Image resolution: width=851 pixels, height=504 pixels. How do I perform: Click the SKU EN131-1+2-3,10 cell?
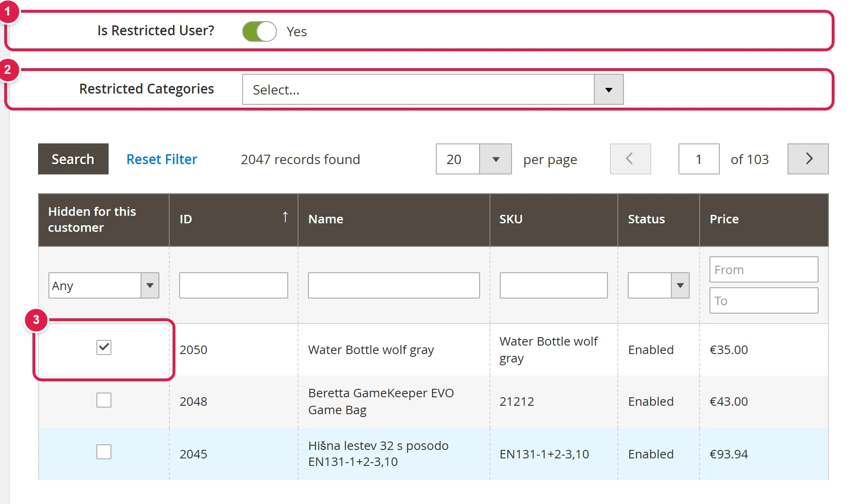553,454
